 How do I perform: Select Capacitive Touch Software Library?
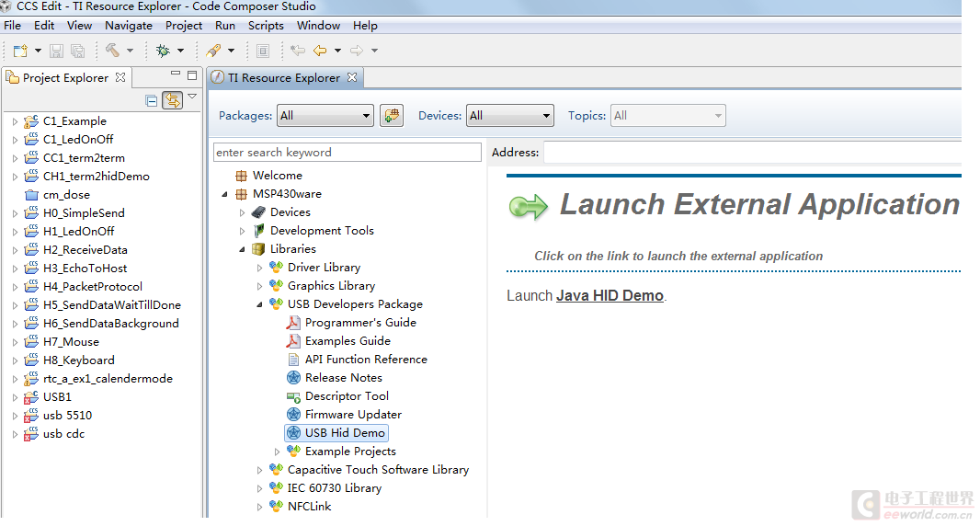[378, 470]
